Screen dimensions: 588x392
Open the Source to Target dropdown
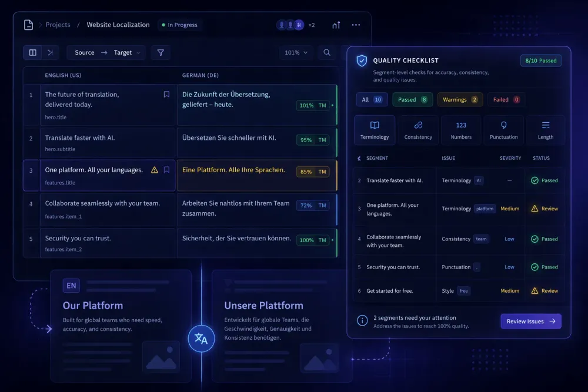[106, 52]
